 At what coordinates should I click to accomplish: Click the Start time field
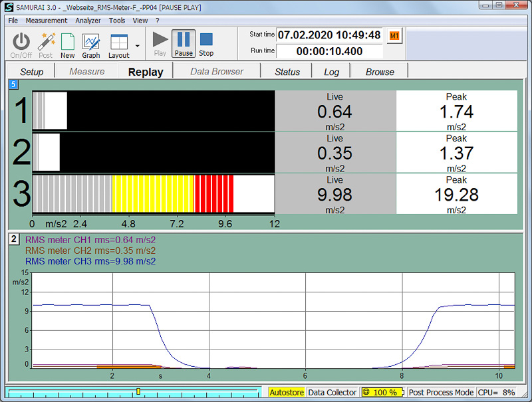tap(329, 35)
